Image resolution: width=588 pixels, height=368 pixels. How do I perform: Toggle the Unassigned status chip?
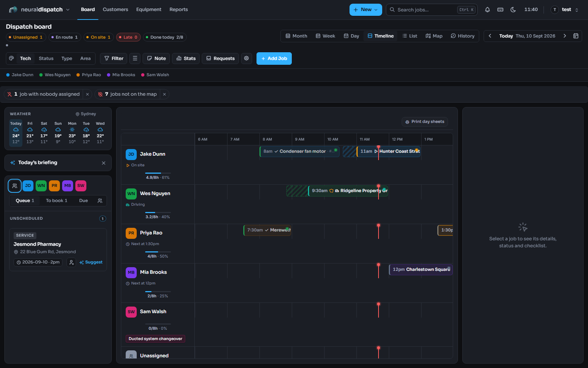(x=25, y=37)
